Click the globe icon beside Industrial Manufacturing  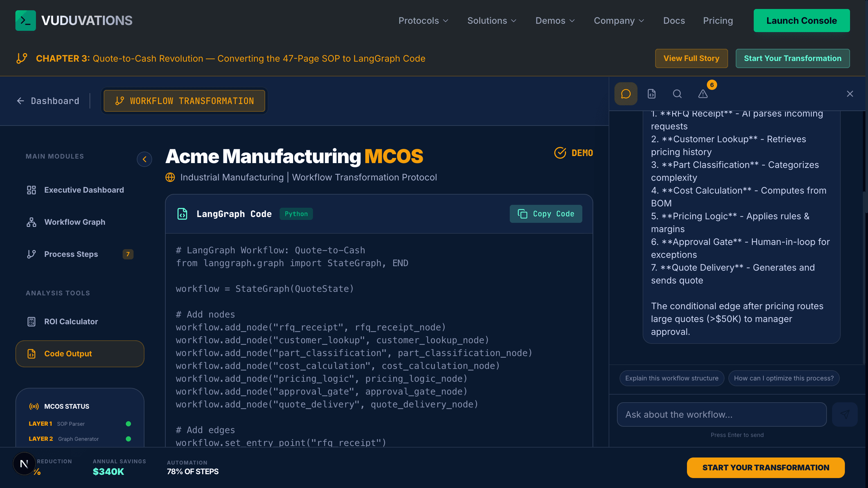point(170,177)
